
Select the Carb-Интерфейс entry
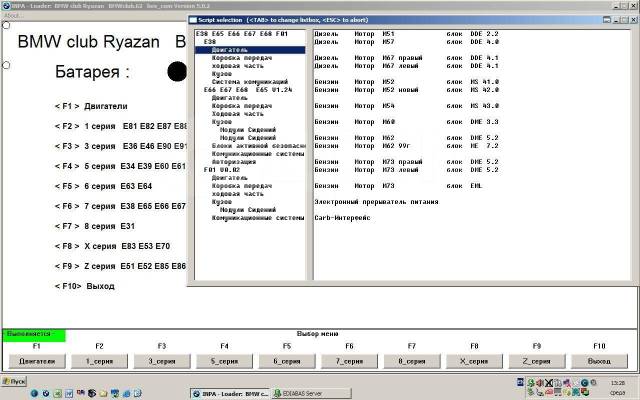tap(342, 218)
